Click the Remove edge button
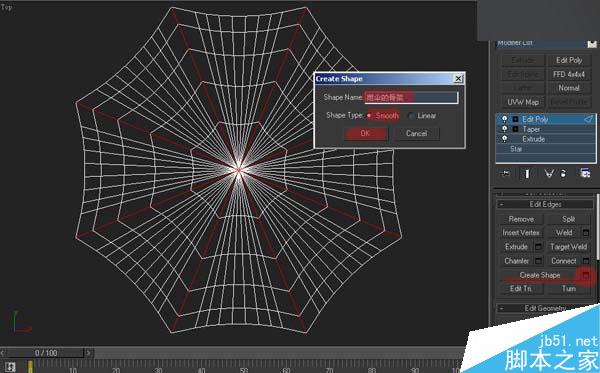600x373 pixels. click(x=521, y=219)
